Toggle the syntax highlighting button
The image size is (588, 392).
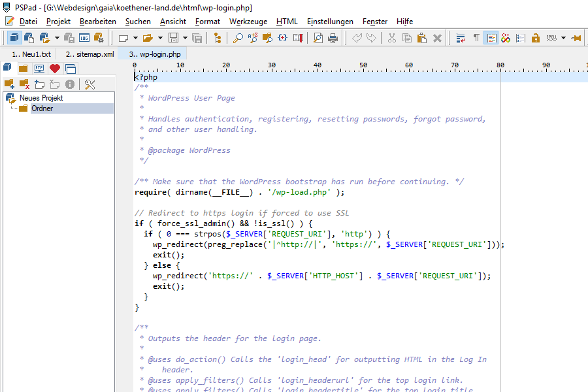tap(491, 38)
